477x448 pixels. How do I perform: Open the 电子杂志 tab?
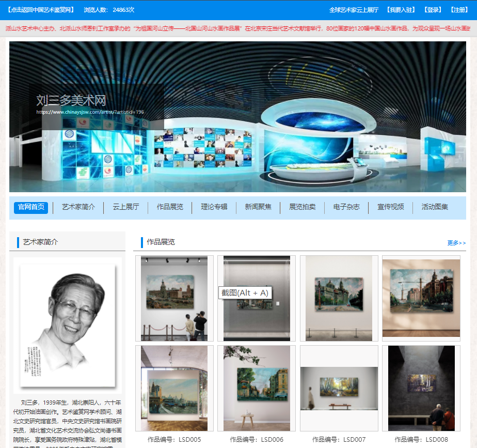coord(346,207)
